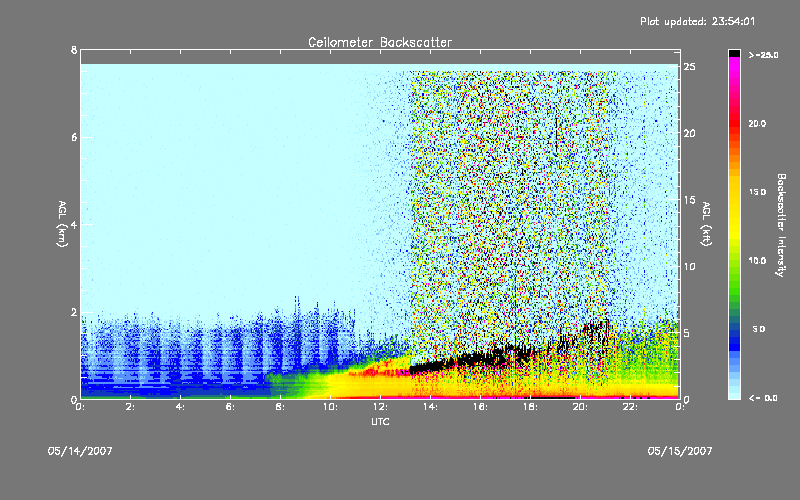This screenshot has height=500, width=800.
Task: Click the '22:' UTC hour tick
Action: pos(631,407)
